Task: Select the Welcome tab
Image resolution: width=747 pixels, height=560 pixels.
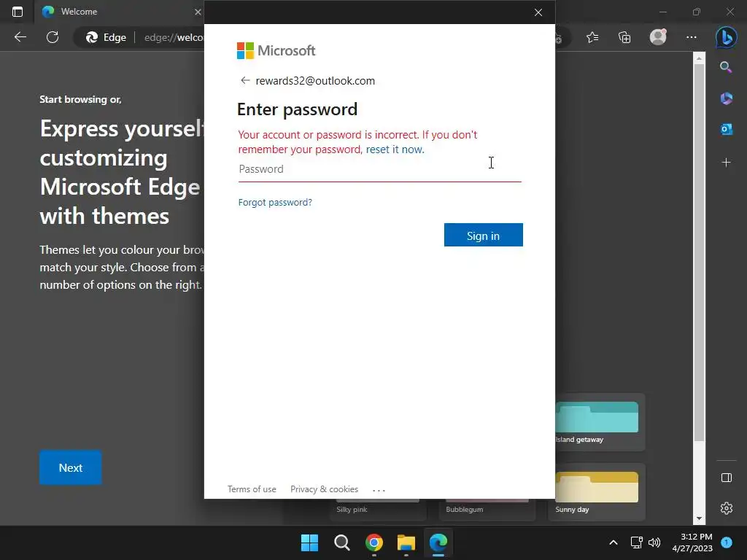Action: tap(119, 12)
